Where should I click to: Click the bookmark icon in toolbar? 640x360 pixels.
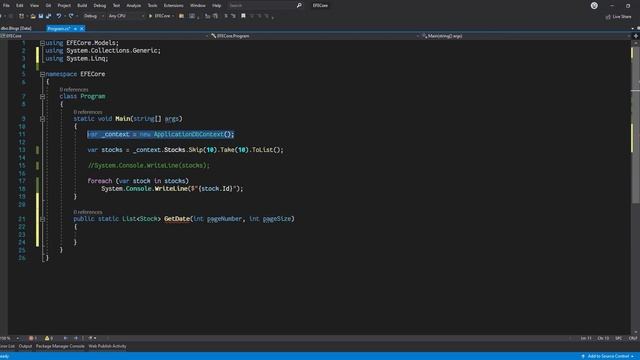(x=243, y=16)
